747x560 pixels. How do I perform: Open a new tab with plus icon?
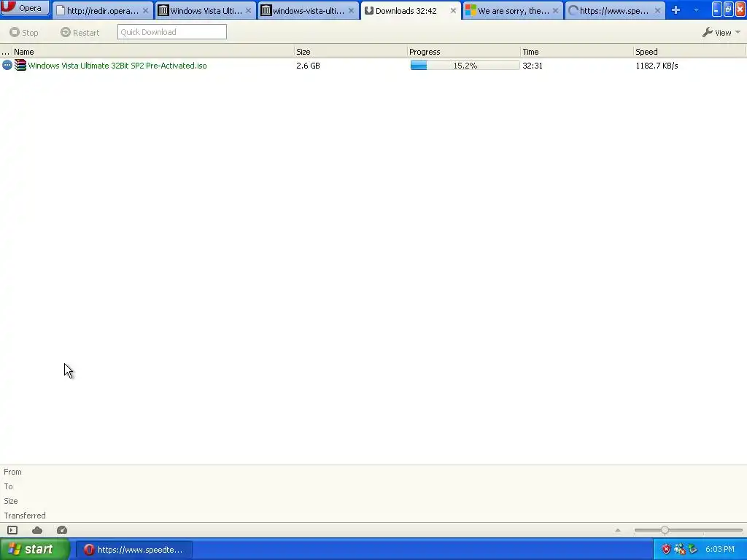coord(676,10)
